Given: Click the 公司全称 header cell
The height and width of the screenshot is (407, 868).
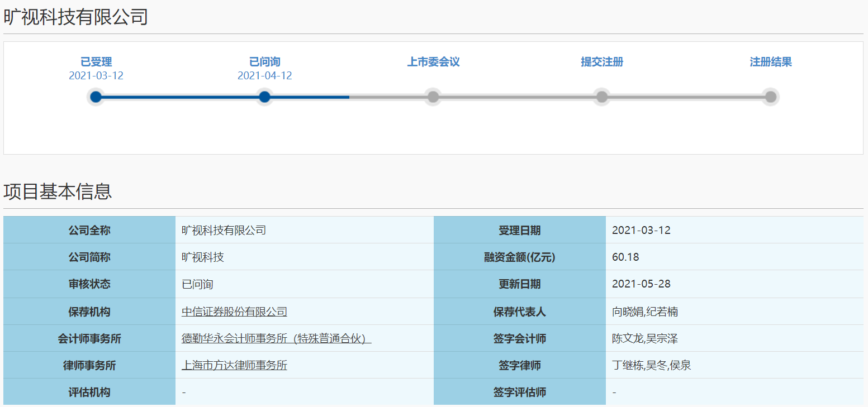Looking at the screenshot, I should (x=89, y=230).
